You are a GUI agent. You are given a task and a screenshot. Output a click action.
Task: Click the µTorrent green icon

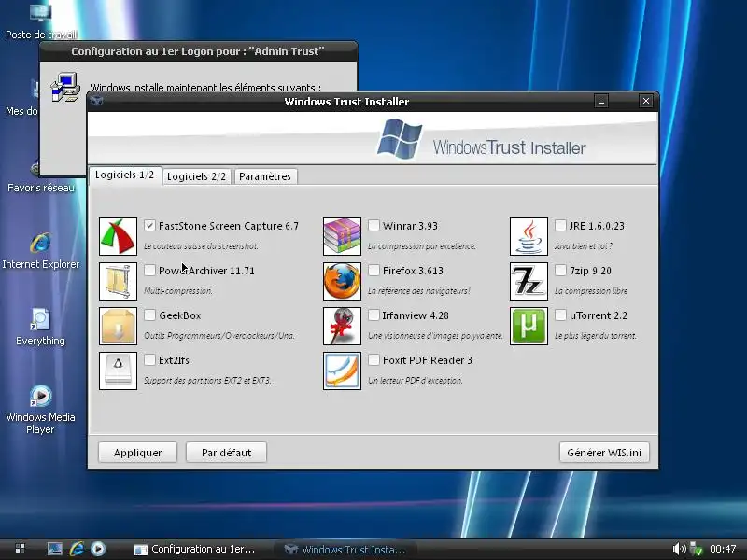pos(529,326)
